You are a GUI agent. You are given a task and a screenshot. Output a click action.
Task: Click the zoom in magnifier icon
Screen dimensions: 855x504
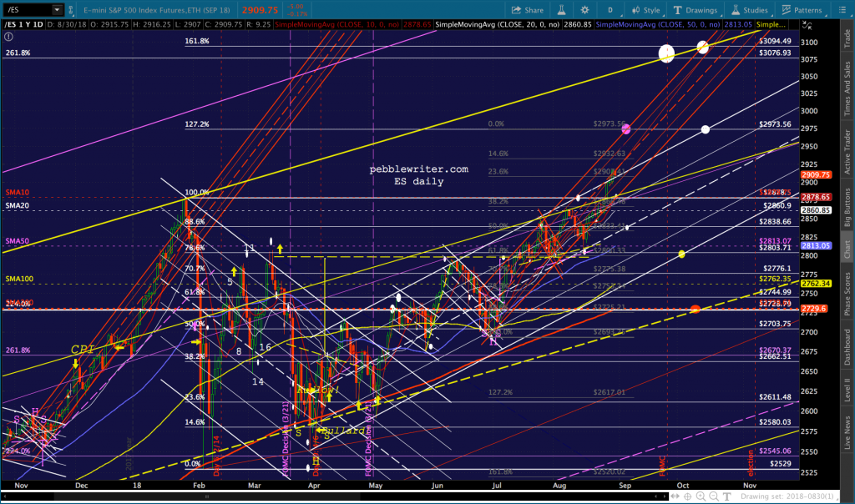[x=701, y=496]
